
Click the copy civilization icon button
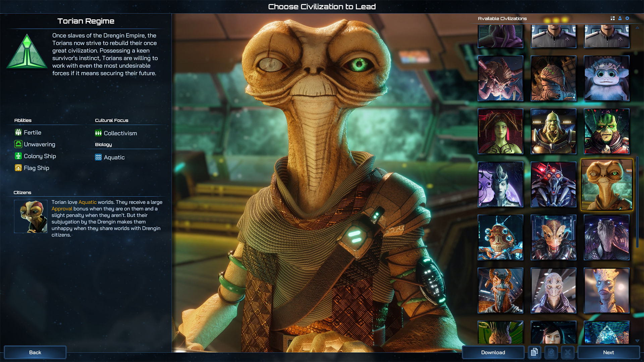(534, 352)
